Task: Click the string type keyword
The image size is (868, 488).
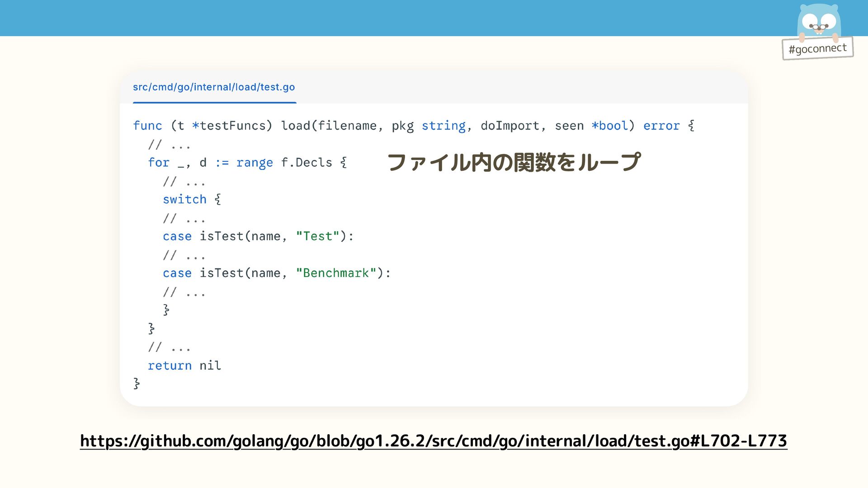Action: point(443,126)
